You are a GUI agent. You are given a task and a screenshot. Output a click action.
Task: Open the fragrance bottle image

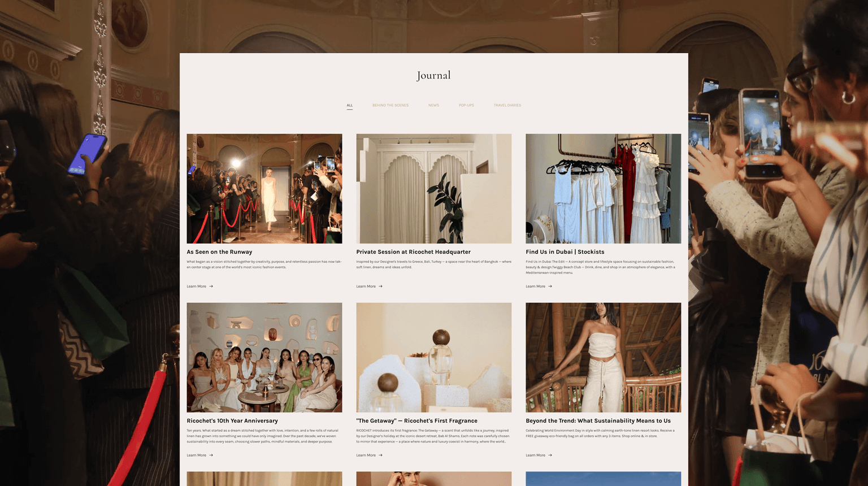[434, 358]
